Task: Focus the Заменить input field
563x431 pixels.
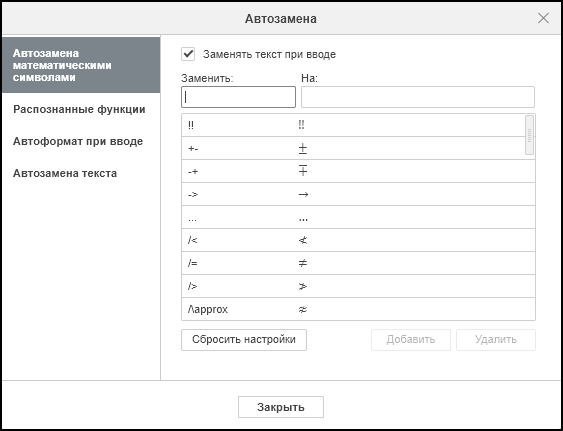Action: (238, 97)
